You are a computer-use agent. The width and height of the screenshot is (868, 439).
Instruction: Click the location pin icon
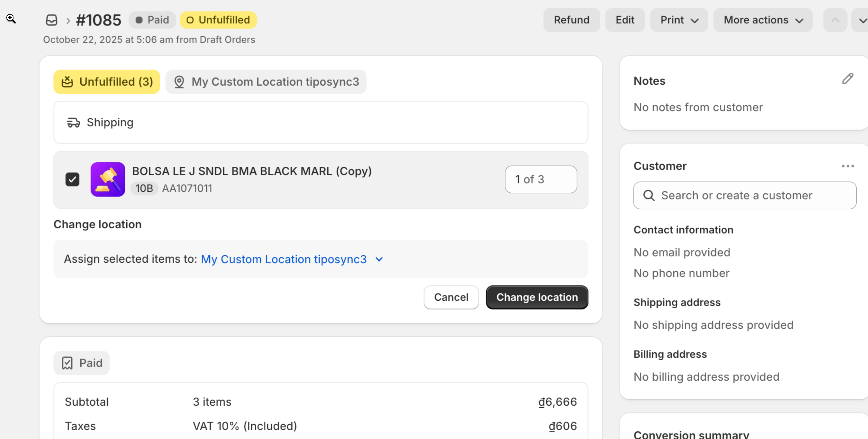coord(179,82)
